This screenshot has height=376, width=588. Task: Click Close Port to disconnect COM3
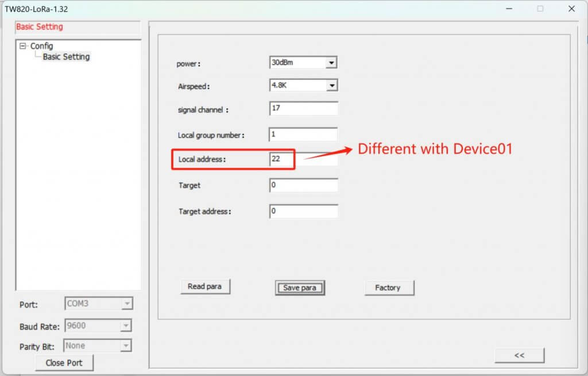tap(64, 362)
